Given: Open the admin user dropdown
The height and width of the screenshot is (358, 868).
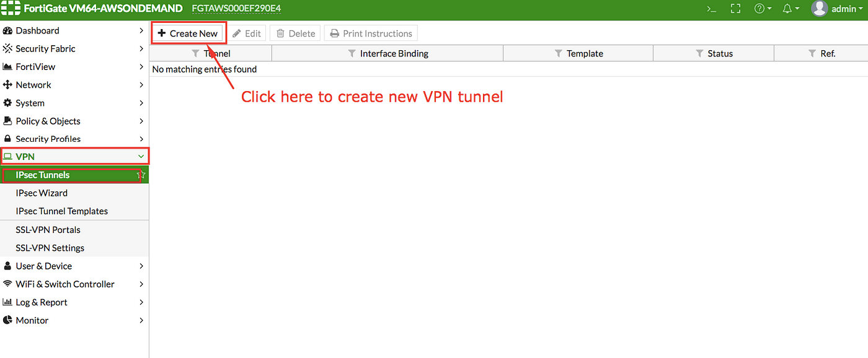Looking at the screenshot, I should pyautogui.click(x=848, y=9).
